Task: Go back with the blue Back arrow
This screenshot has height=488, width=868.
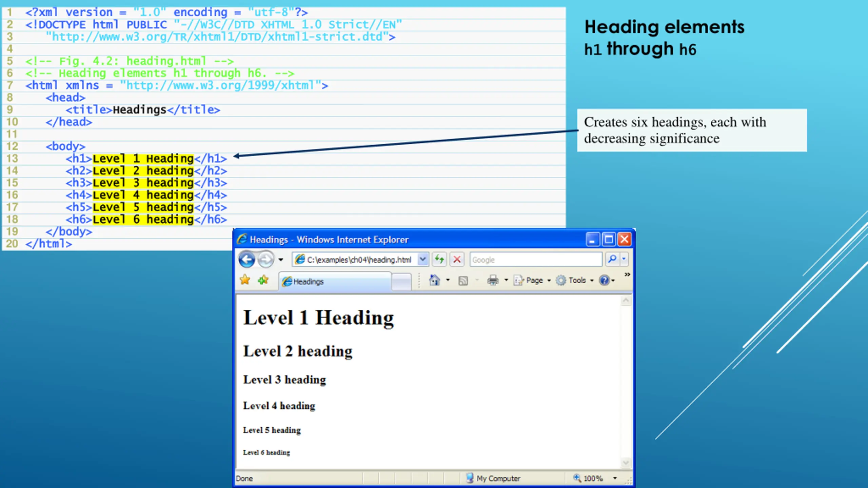Action: [246, 260]
